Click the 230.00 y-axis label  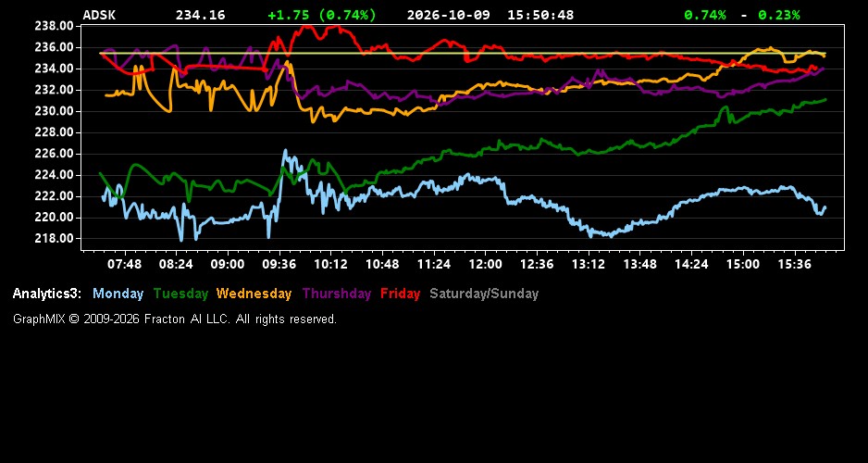(x=54, y=111)
